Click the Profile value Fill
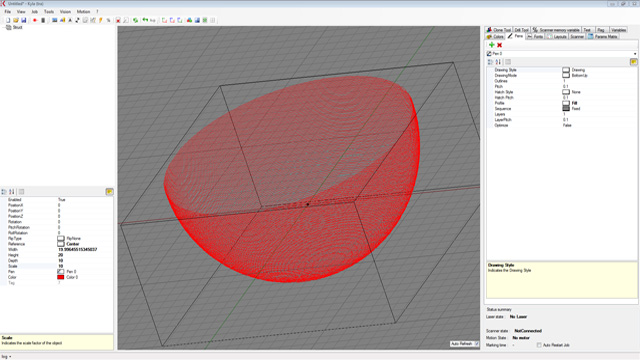Screen dimensions: 640x360 (x=574, y=103)
